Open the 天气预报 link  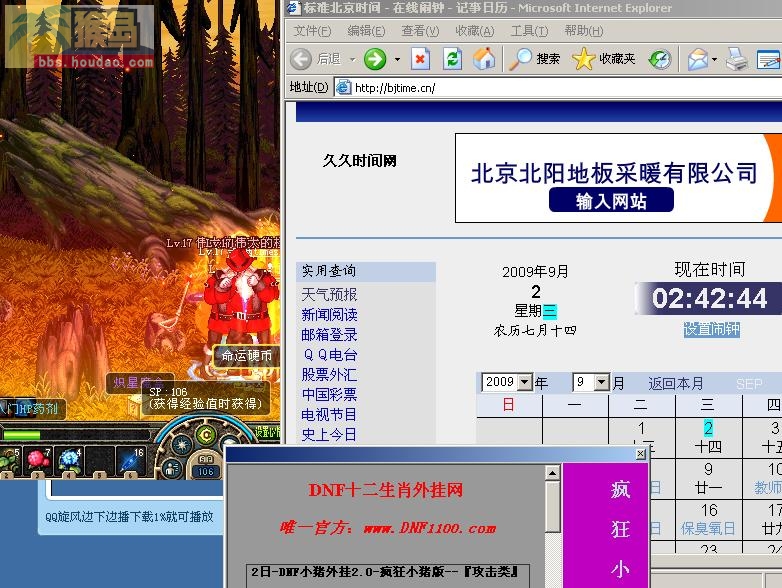[x=329, y=295]
